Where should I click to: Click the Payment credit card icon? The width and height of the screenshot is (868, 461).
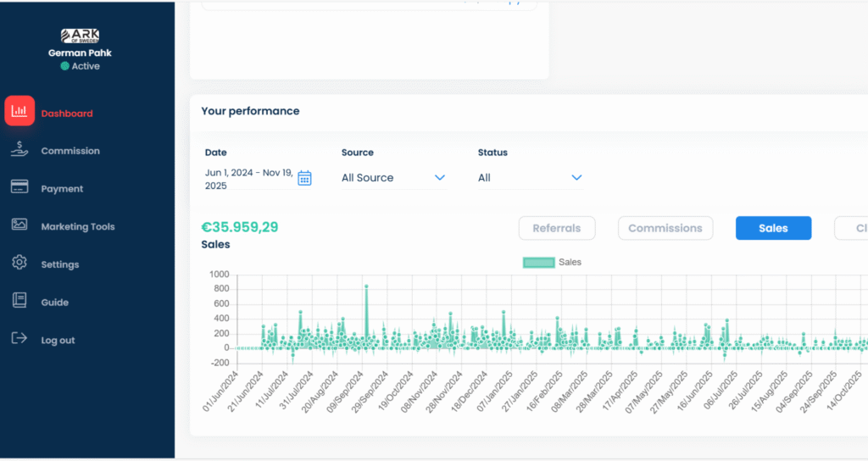point(19,187)
